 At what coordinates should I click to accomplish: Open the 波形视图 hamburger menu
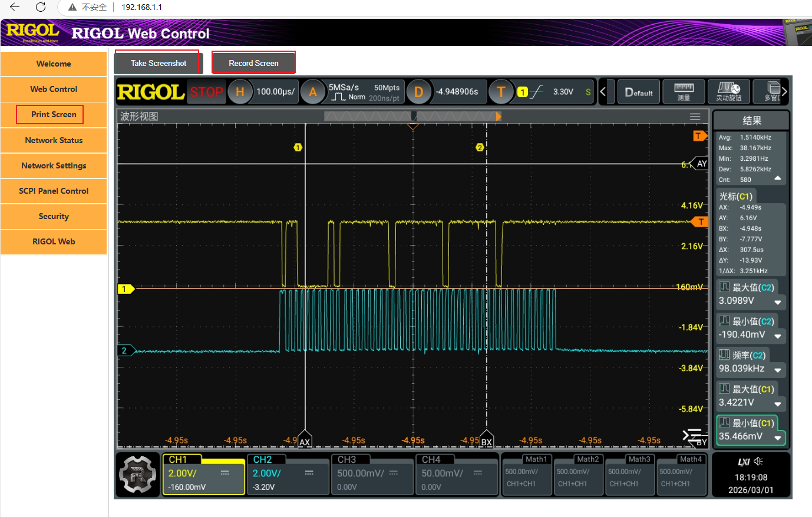pyautogui.click(x=695, y=117)
